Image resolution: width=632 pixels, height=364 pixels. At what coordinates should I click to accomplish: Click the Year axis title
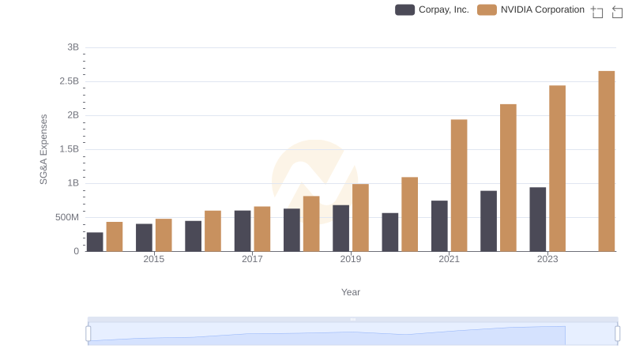click(351, 292)
